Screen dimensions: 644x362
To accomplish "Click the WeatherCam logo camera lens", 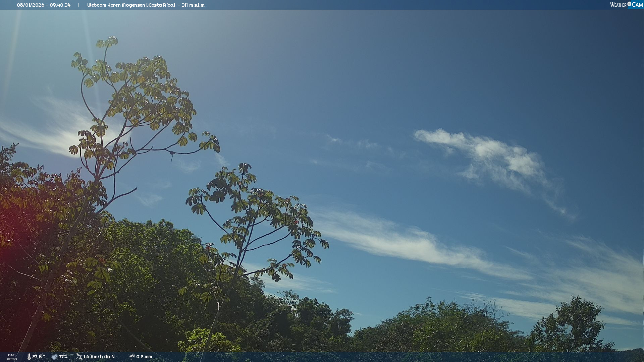I will [629, 4].
